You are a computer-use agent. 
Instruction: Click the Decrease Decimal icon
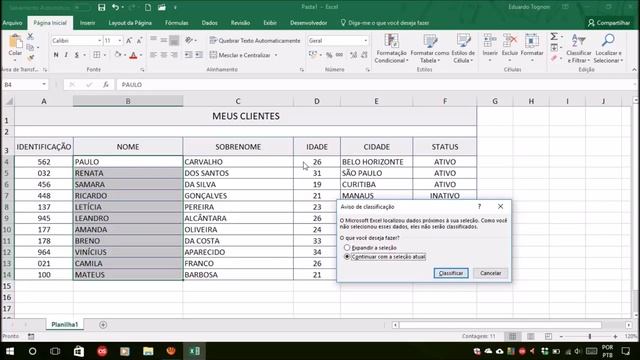pyautogui.click(x=364, y=55)
